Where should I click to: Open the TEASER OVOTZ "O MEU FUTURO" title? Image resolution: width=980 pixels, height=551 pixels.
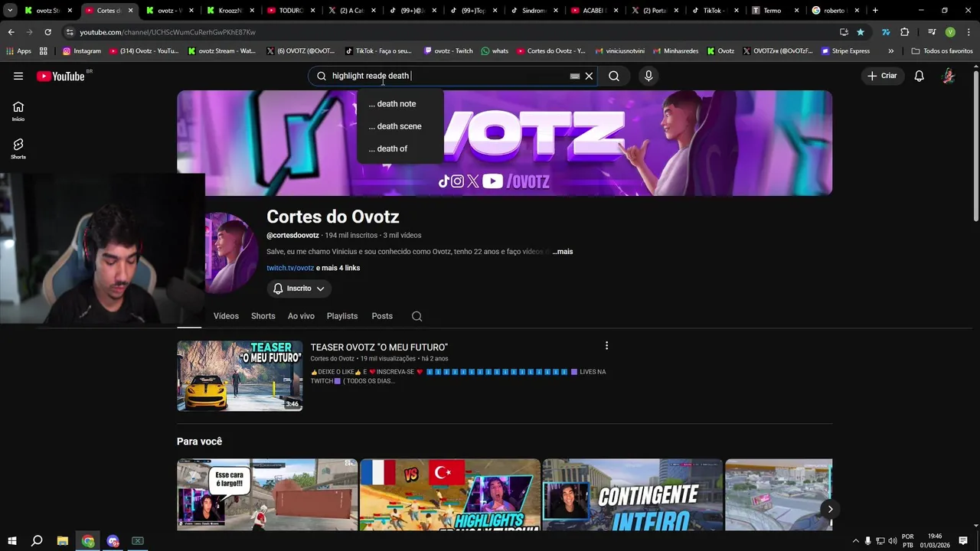pyautogui.click(x=379, y=347)
